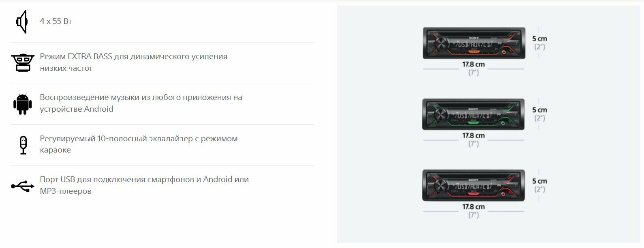
Task: Click the Android music playback description
Action: (x=141, y=103)
